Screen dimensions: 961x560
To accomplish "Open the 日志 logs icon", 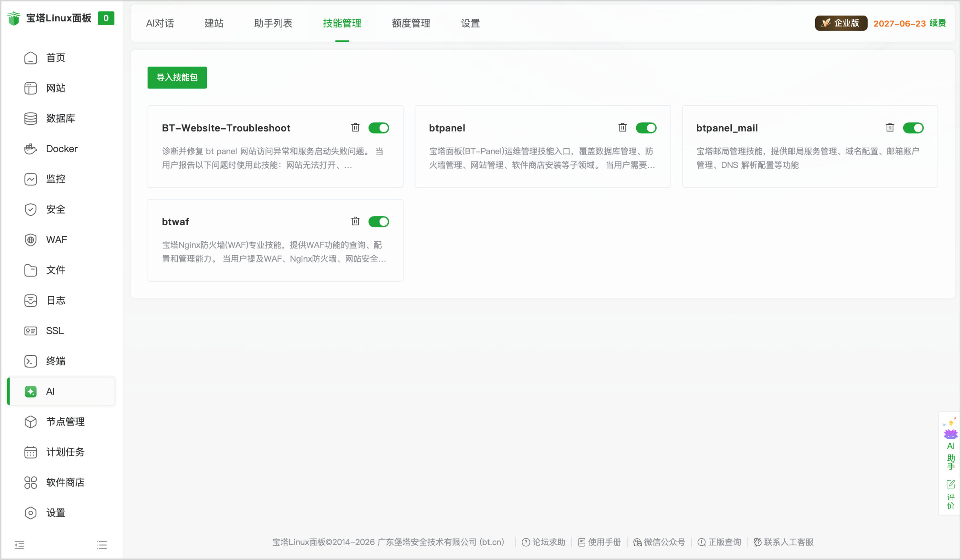I will (x=31, y=300).
